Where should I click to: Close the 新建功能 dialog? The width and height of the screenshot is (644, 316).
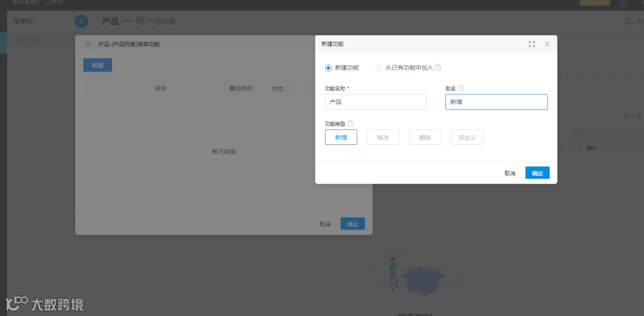pos(547,44)
